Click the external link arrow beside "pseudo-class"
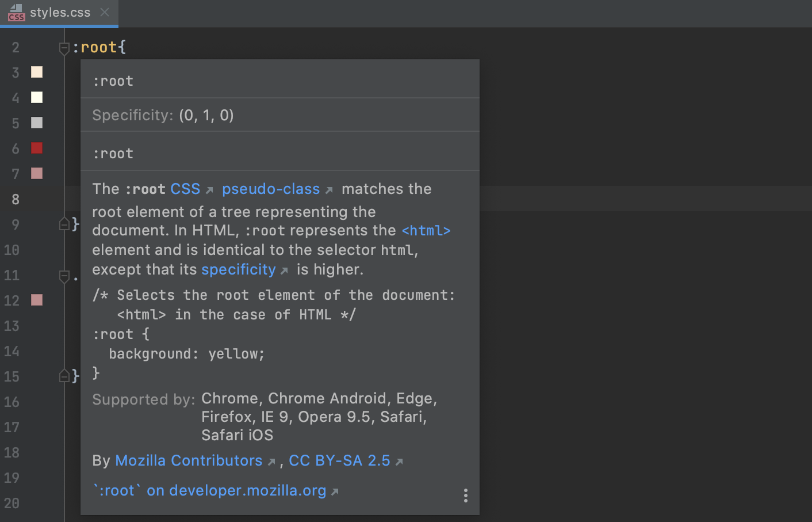Viewport: 812px width, 522px height. 328,189
